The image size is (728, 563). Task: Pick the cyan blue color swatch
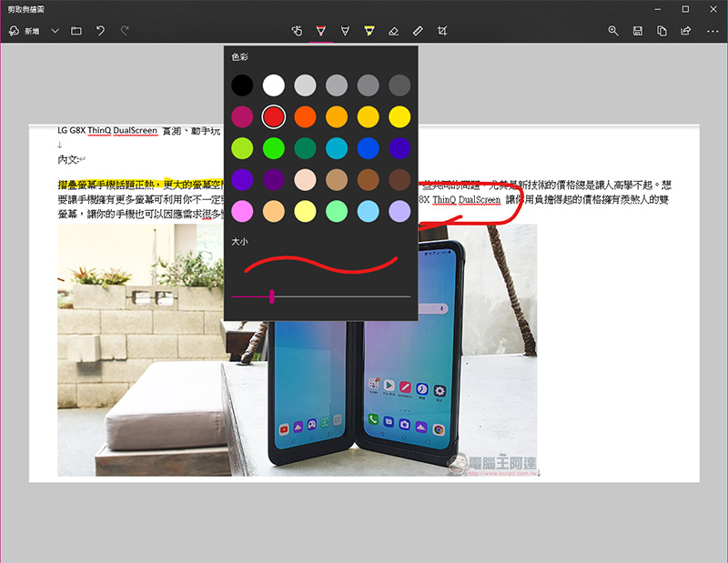337,148
